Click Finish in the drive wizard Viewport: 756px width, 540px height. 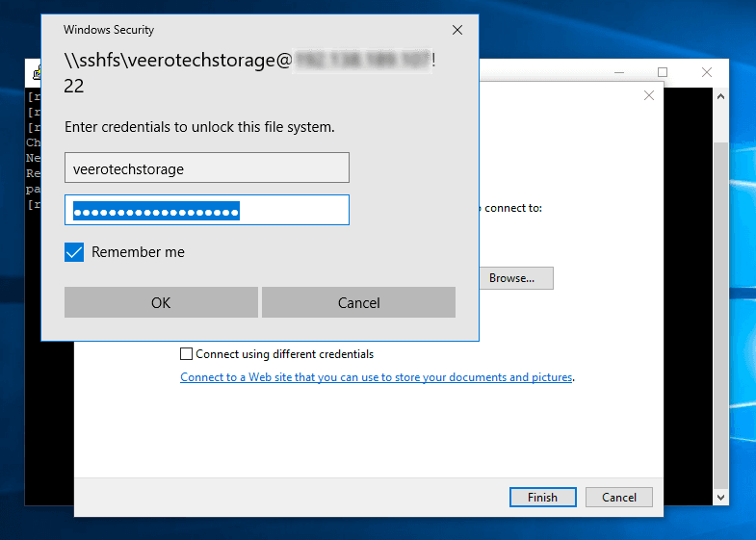tap(542, 498)
